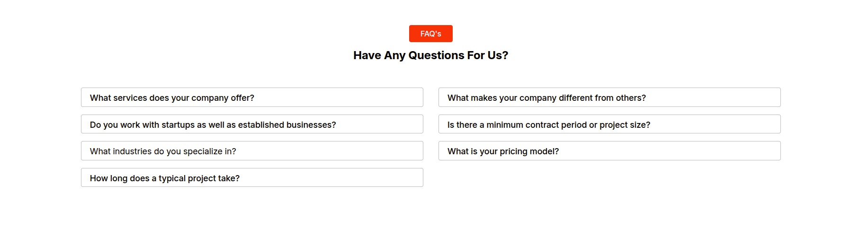Toggle the industries specialization accordion item
868x238 pixels.
pos(252,151)
